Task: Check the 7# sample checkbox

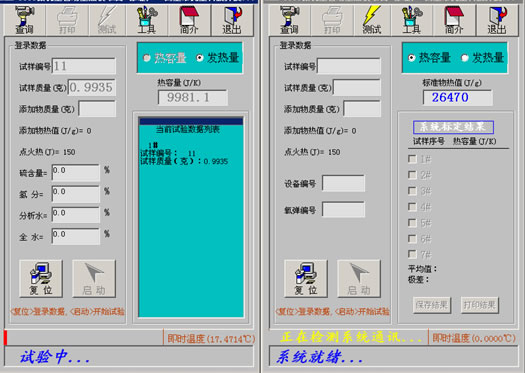Action: tap(412, 254)
